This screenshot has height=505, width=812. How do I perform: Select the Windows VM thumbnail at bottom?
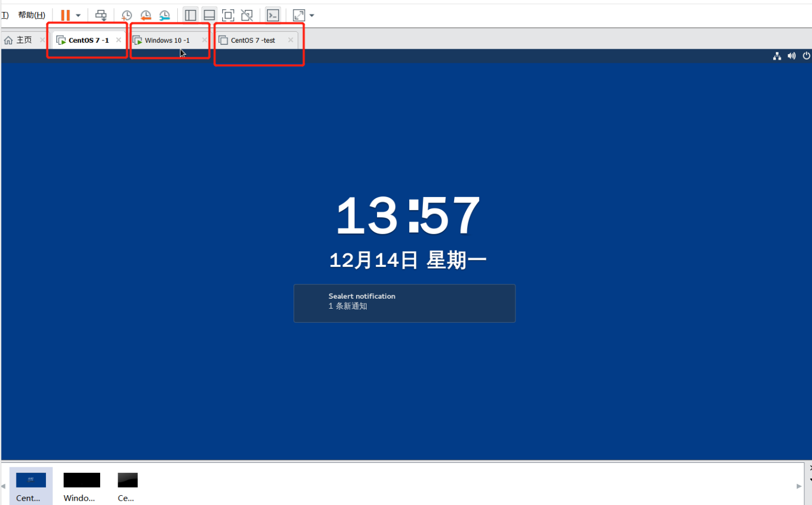[x=82, y=485]
